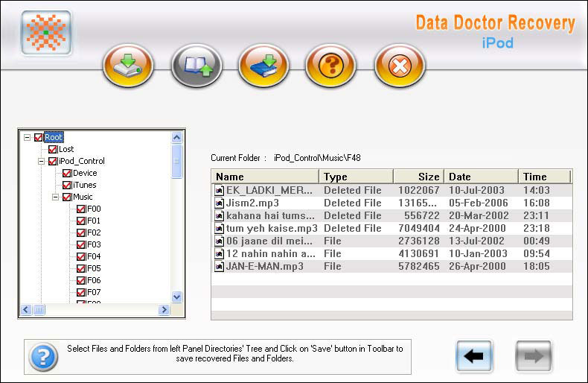The image size is (588, 383).
Task: Collapse the Music tree node
Action: [56, 197]
